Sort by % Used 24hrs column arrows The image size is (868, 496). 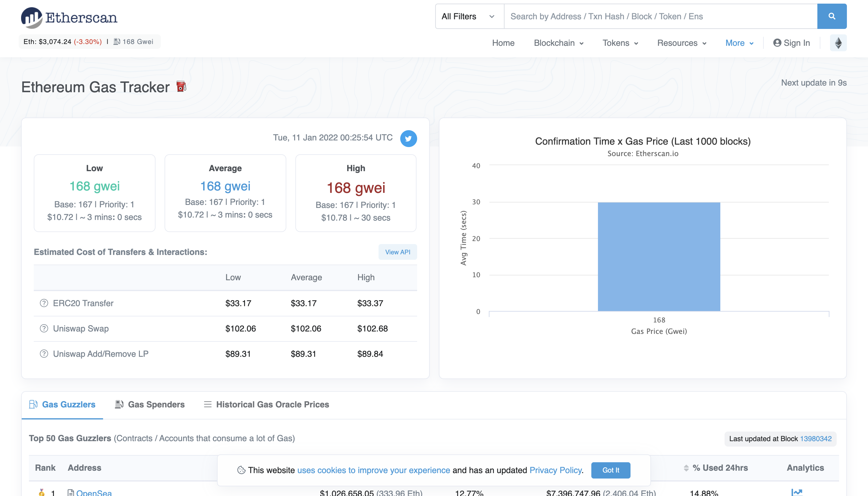point(686,468)
